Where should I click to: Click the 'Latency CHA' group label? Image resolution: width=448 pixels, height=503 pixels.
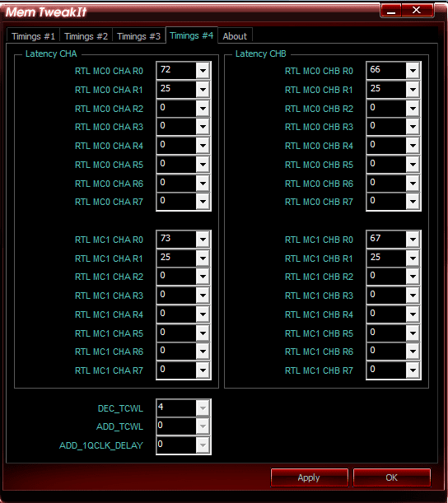51,54
